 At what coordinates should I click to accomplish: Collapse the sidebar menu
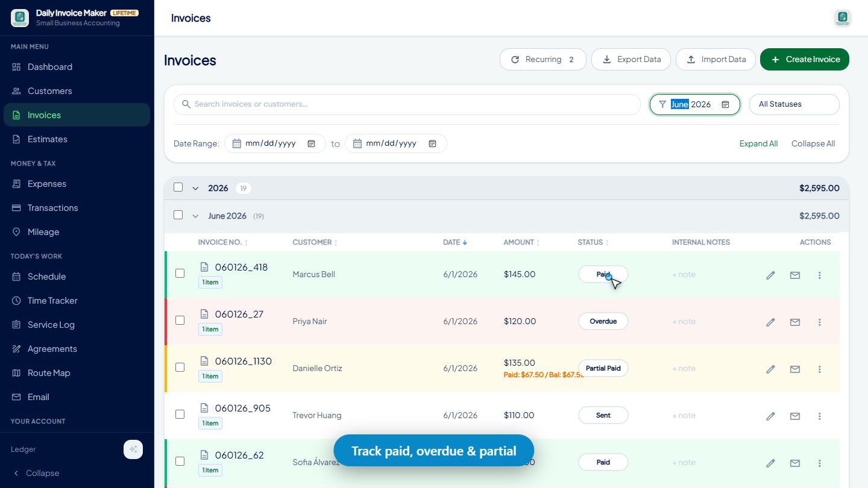tap(36, 473)
